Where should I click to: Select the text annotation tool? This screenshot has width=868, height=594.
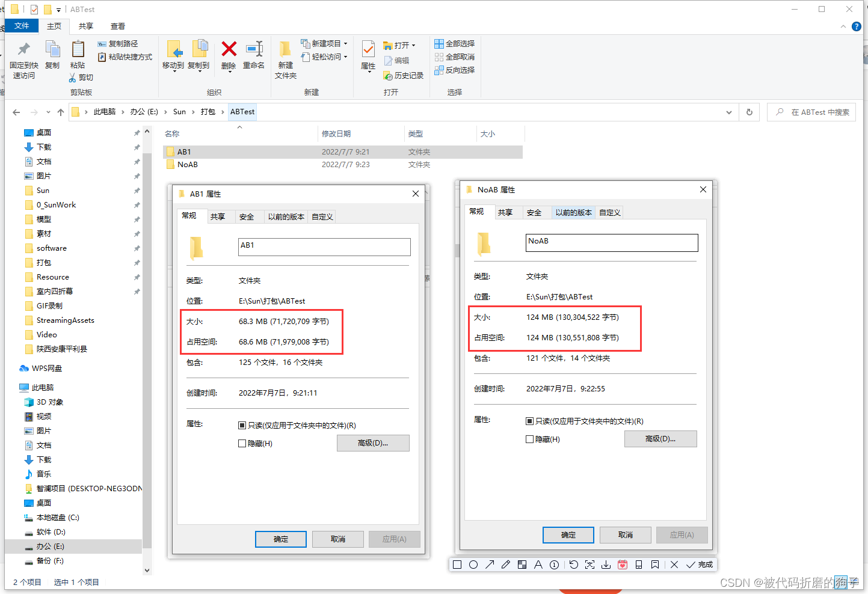pos(538,565)
